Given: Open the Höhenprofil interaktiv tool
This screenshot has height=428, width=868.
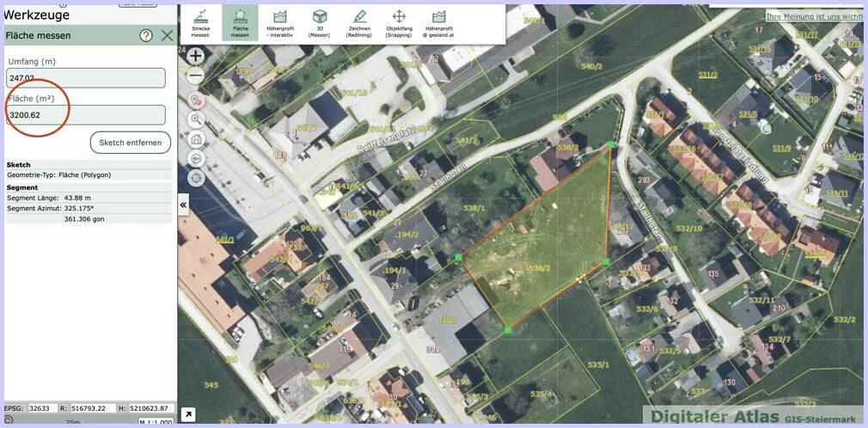Looking at the screenshot, I should point(279,22).
